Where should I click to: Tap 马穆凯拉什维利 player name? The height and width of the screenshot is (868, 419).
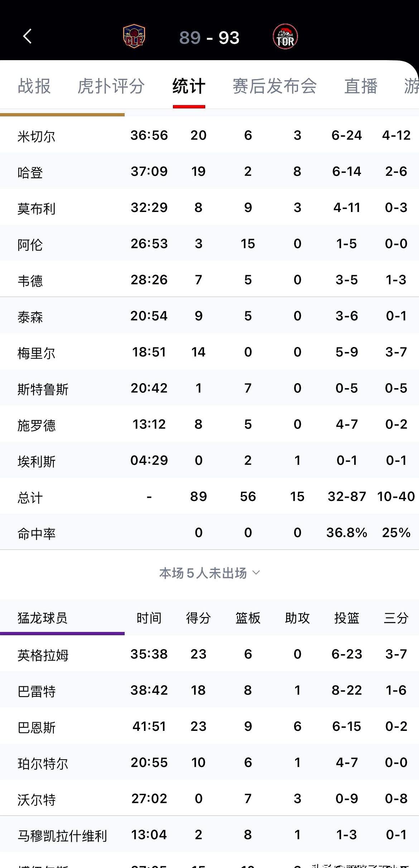click(x=63, y=834)
